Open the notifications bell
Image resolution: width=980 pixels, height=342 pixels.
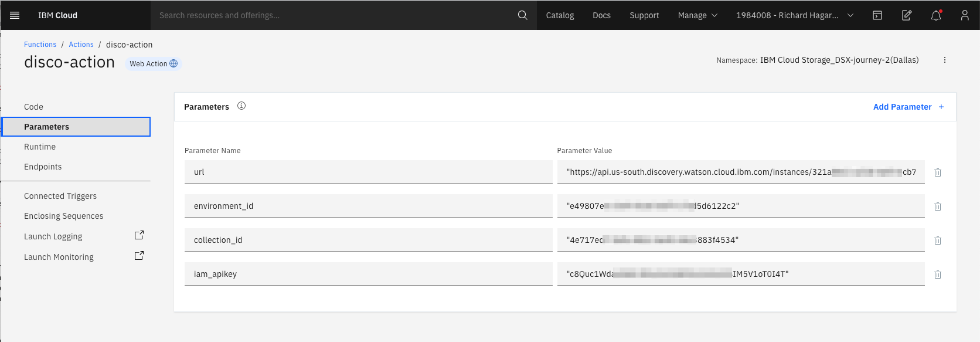tap(936, 15)
